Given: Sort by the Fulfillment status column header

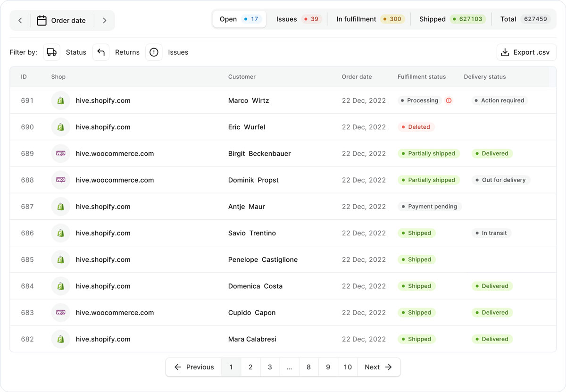Looking at the screenshot, I should tap(421, 77).
